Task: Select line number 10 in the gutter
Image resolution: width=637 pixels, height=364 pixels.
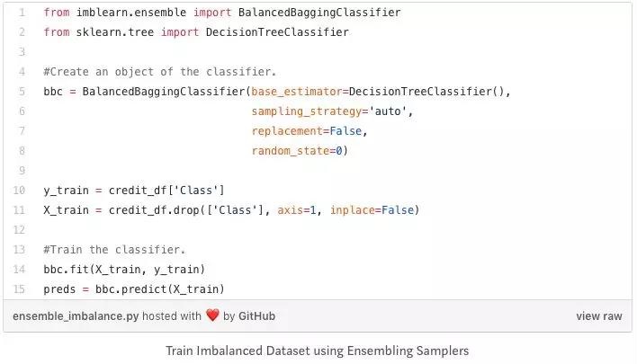Action: click(x=19, y=191)
